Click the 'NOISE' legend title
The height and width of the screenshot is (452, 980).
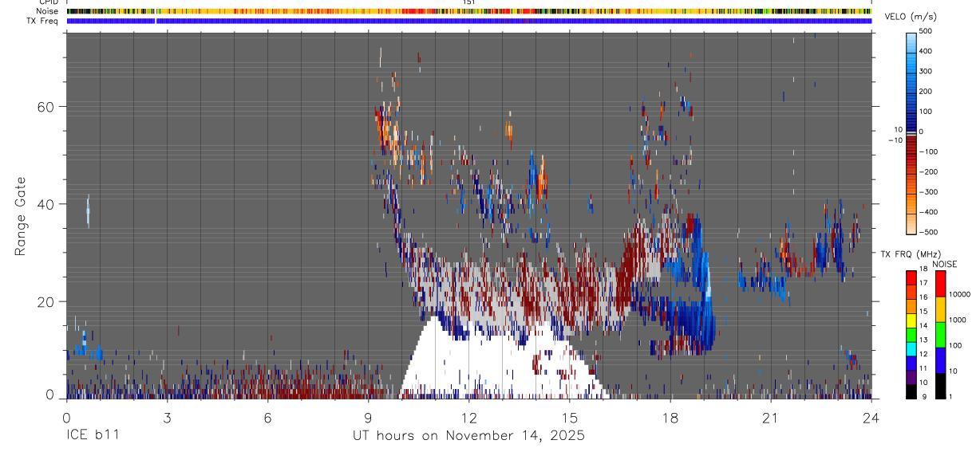(944, 264)
